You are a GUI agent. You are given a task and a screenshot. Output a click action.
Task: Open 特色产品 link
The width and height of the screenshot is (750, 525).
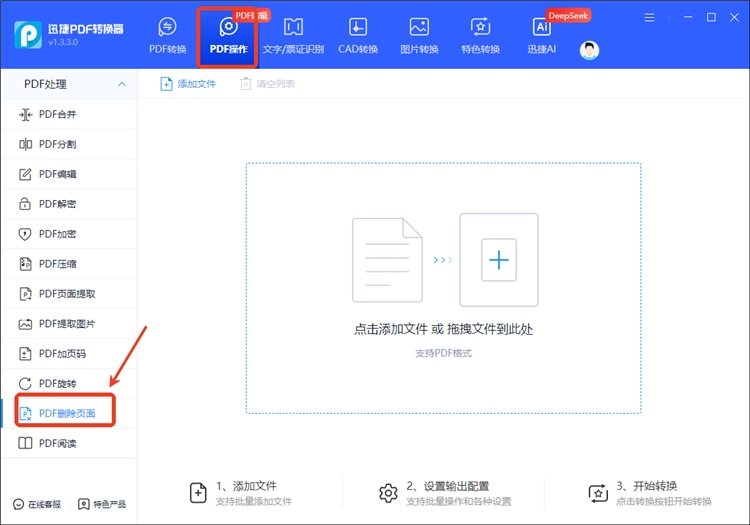click(102, 504)
